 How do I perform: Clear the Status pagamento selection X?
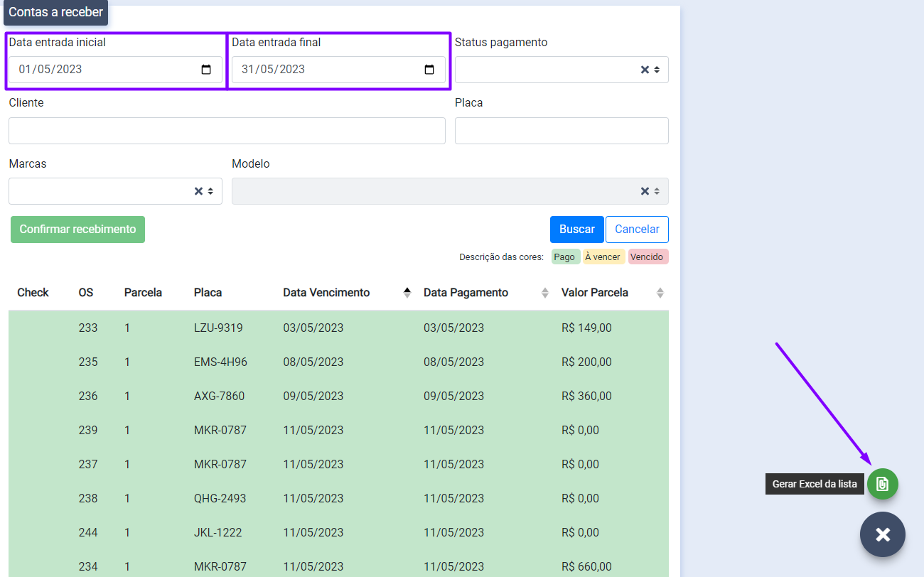click(x=645, y=70)
